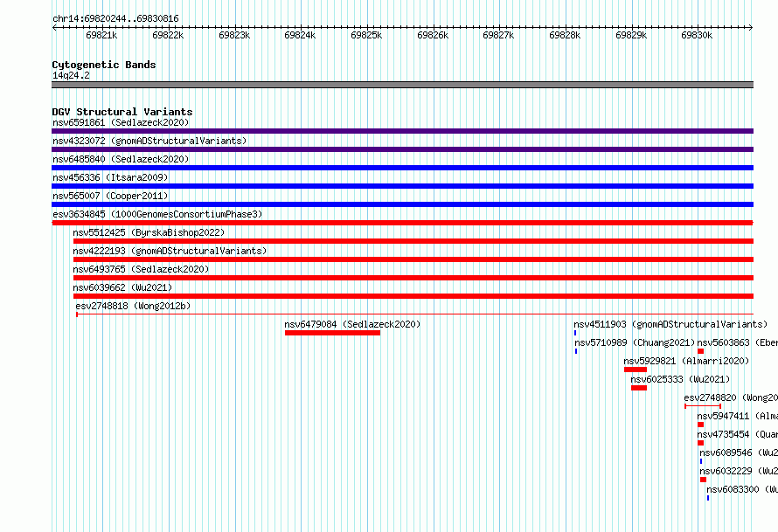Click the red bar of nsv5512425
Screen dimensions: 778x532
(413, 241)
